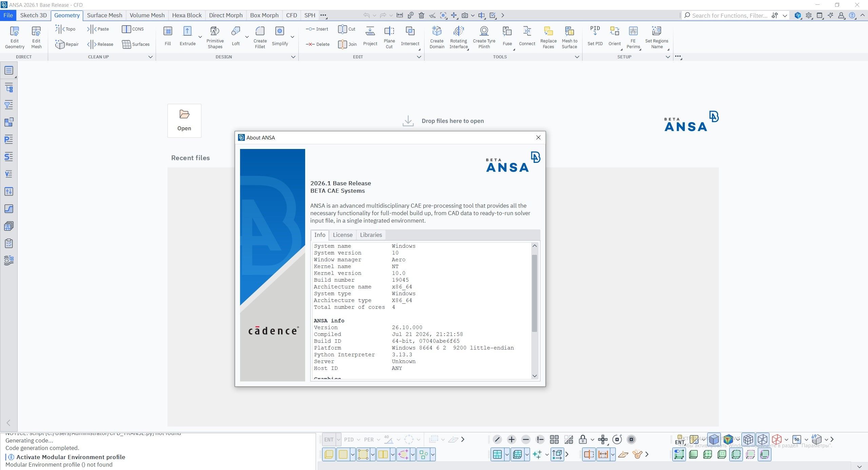Open the Mesh to Surface tool
The width and height of the screenshot is (868, 470).
(x=569, y=37)
